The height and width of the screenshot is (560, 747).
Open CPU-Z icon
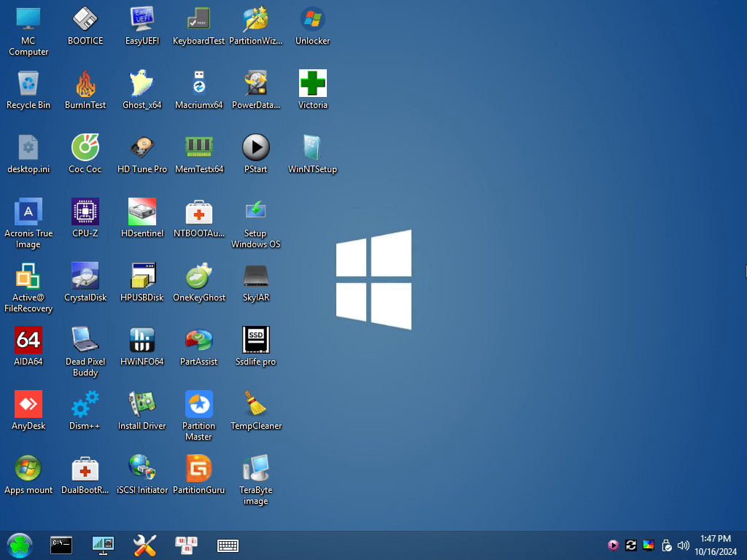coord(85,218)
